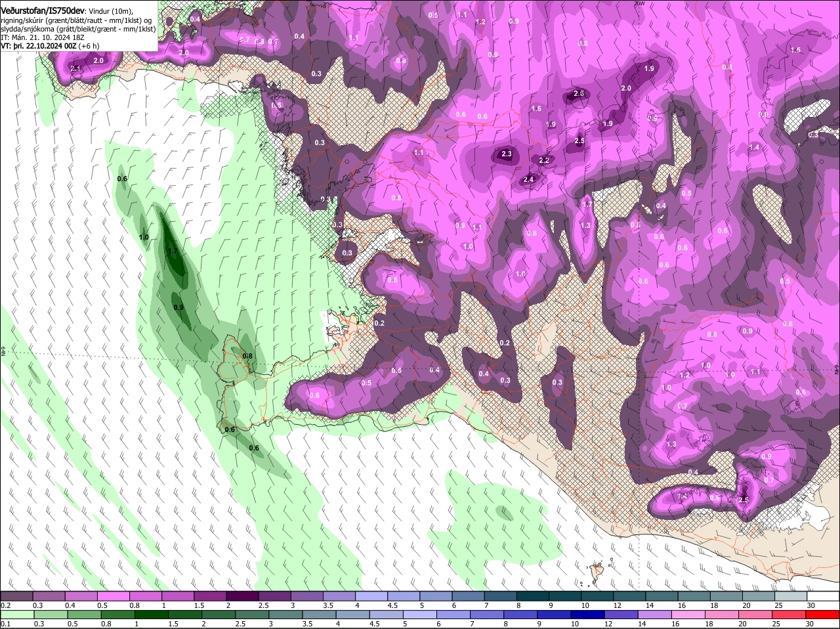The width and height of the screenshot is (840, 629).
Task: Select dark teal 9 swatch on snow scale
Action: [565, 596]
